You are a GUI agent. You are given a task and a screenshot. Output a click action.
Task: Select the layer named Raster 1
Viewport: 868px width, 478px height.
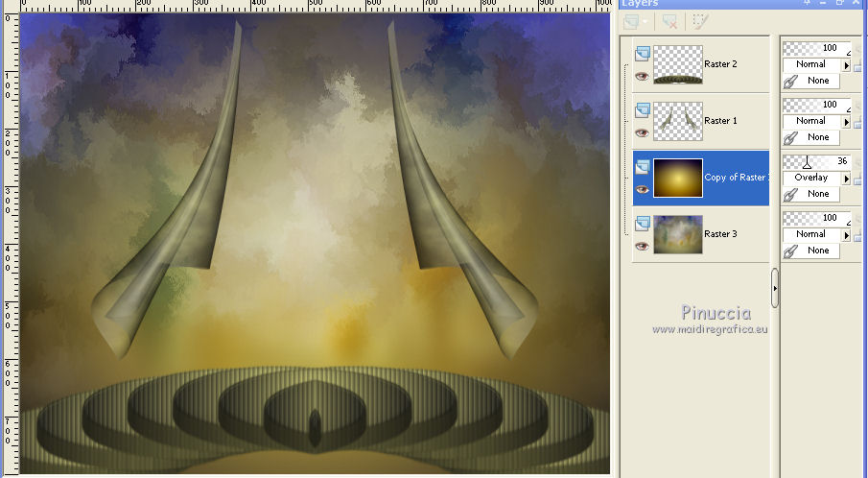pos(720,121)
